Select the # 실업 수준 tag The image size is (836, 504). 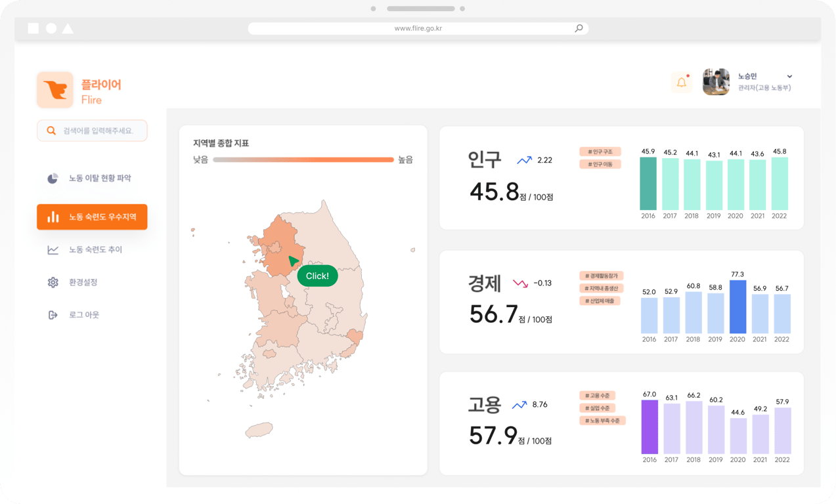click(598, 408)
